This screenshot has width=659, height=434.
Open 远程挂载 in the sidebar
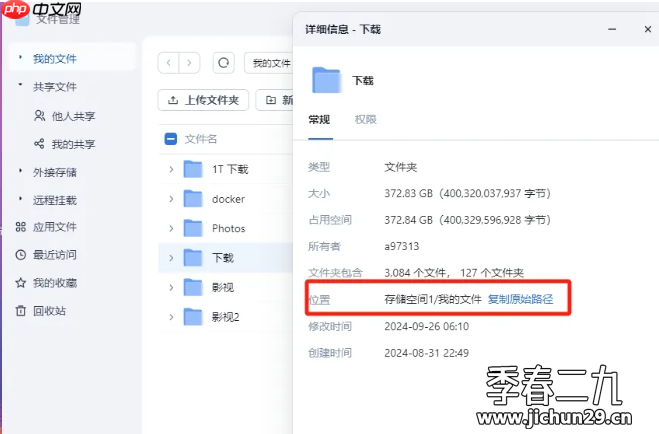tap(55, 200)
